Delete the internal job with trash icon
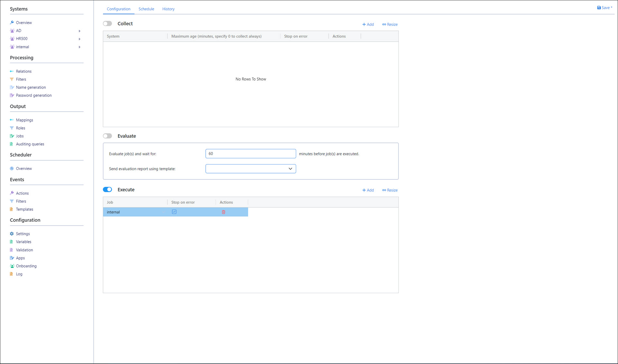 click(223, 212)
